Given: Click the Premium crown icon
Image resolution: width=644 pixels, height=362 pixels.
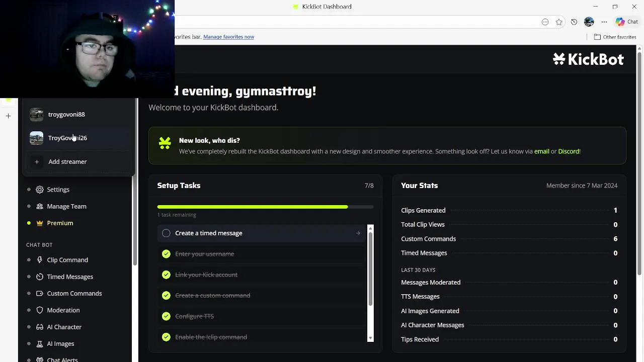Looking at the screenshot, I should tap(40, 223).
